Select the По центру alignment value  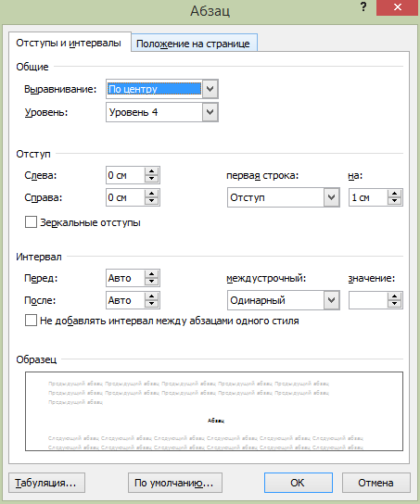tap(154, 89)
